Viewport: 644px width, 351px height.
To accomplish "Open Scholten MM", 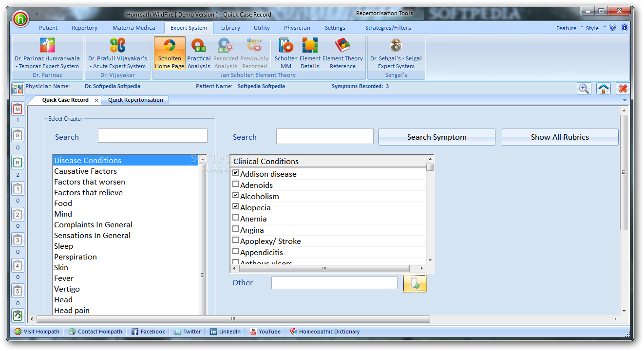I will coord(286,54).
